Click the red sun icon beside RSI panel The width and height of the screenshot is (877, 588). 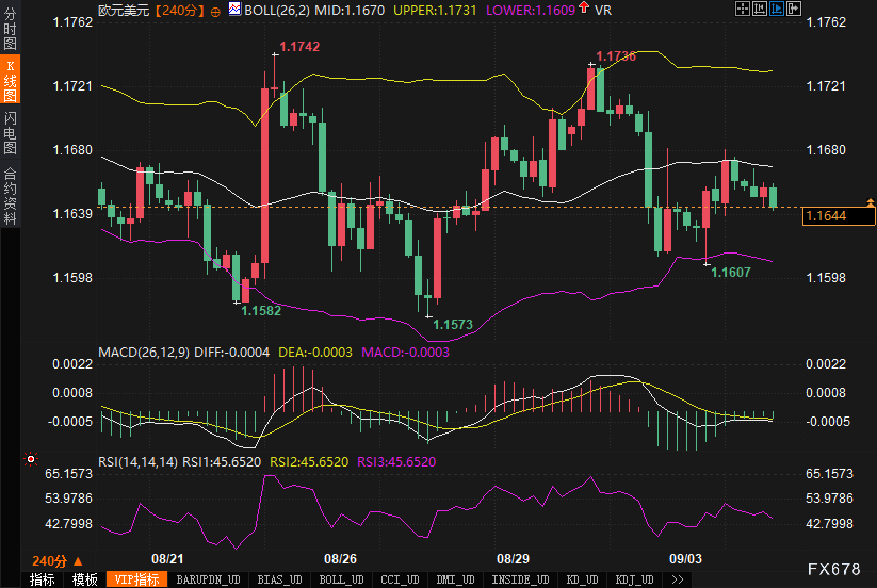coord(31,459)
